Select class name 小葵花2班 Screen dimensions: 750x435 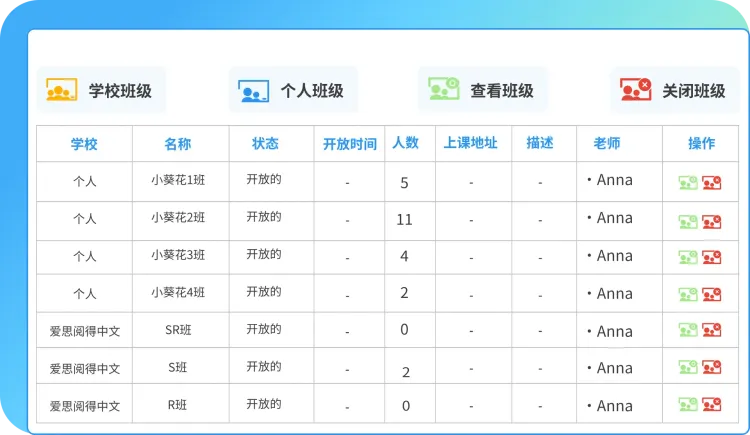point(178,218)
